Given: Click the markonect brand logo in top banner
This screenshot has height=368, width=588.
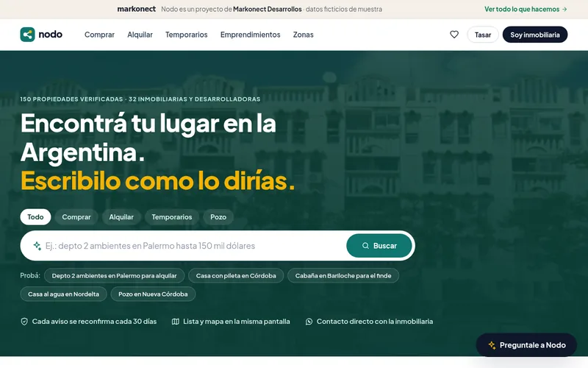Looking at the screenshot, I should coord(136,9).
